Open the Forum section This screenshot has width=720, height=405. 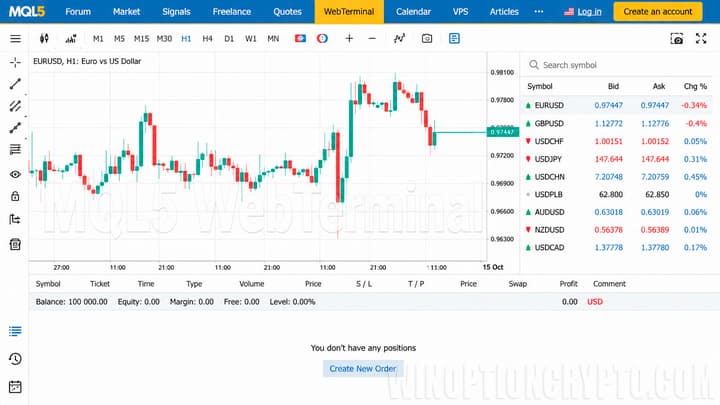78,11
